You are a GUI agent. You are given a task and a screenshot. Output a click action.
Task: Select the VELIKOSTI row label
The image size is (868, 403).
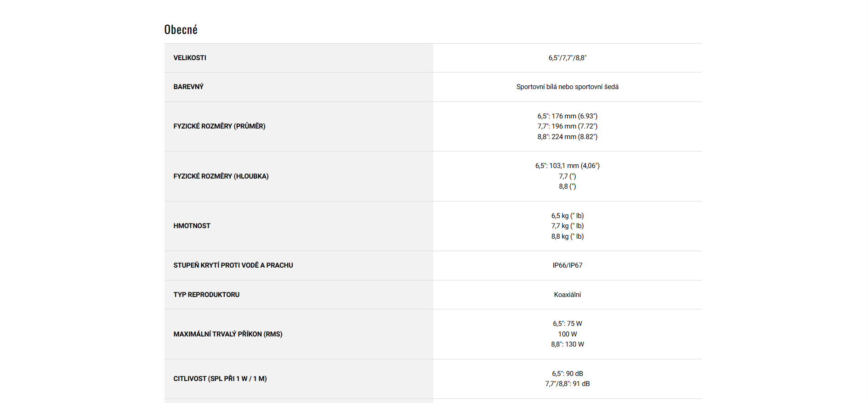pos(190,58)
